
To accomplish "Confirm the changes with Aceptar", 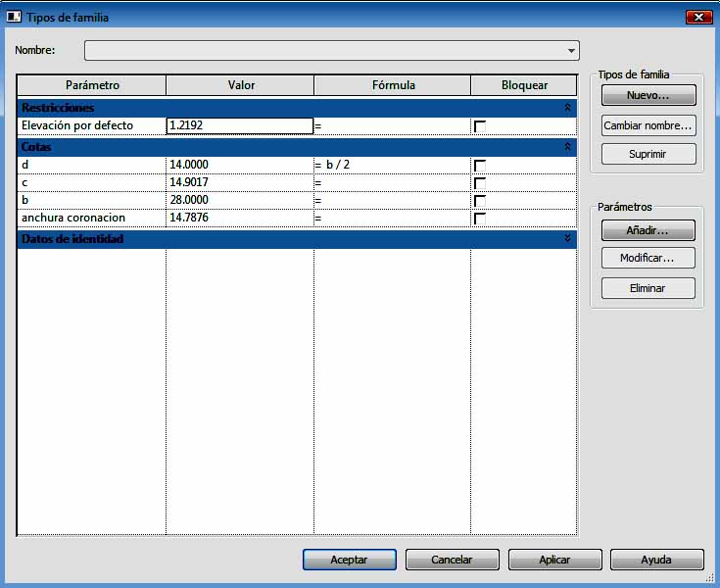I will click(349, 560).
